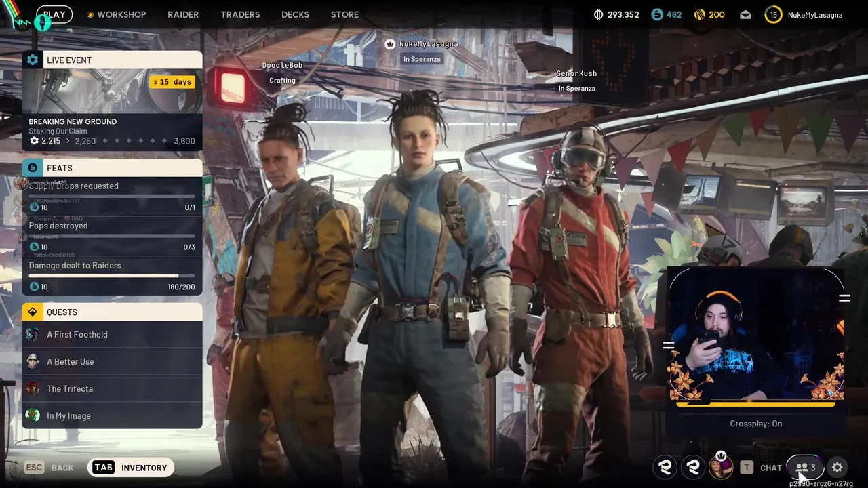Click the trader portrait for The Trifecta

(33, 388)
